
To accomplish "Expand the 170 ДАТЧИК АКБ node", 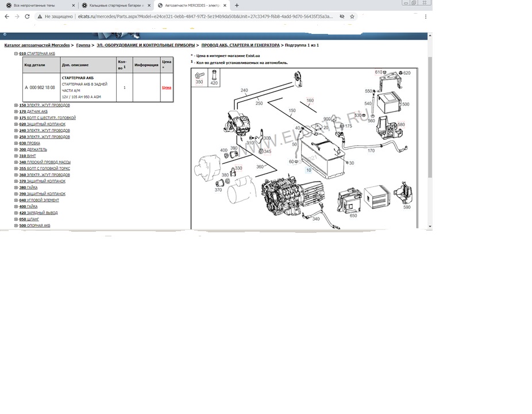I will (16, 112).
